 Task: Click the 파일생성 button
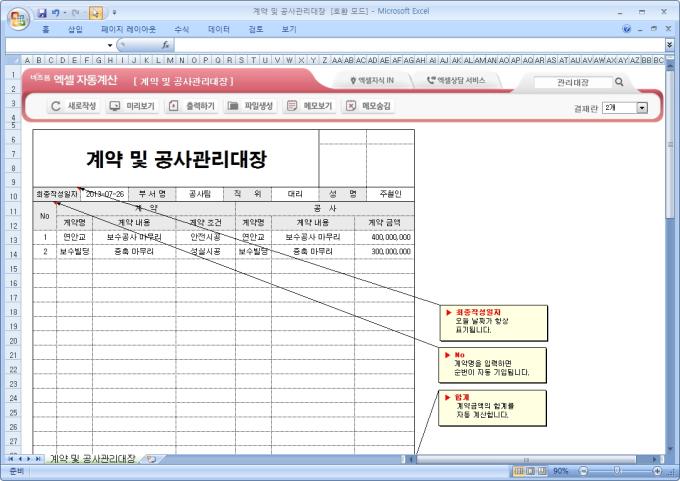pos(250,106)
